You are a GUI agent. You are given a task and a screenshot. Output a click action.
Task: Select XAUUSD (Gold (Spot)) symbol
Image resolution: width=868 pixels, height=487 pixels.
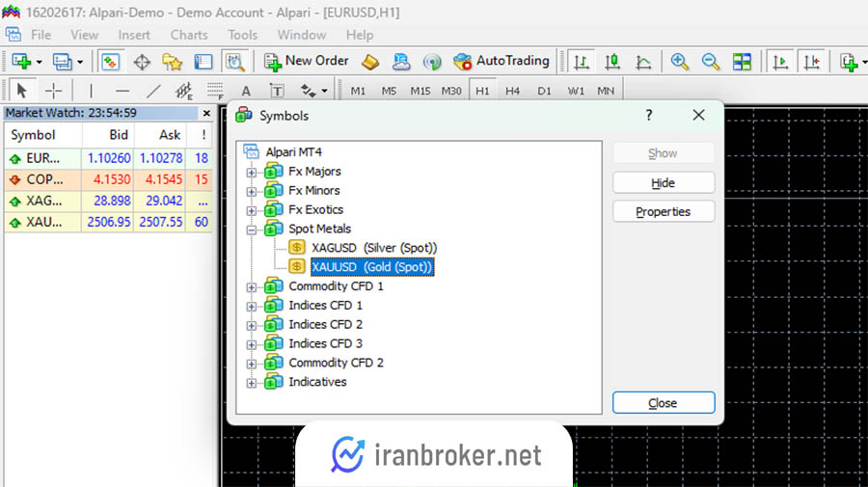(372, 267)
